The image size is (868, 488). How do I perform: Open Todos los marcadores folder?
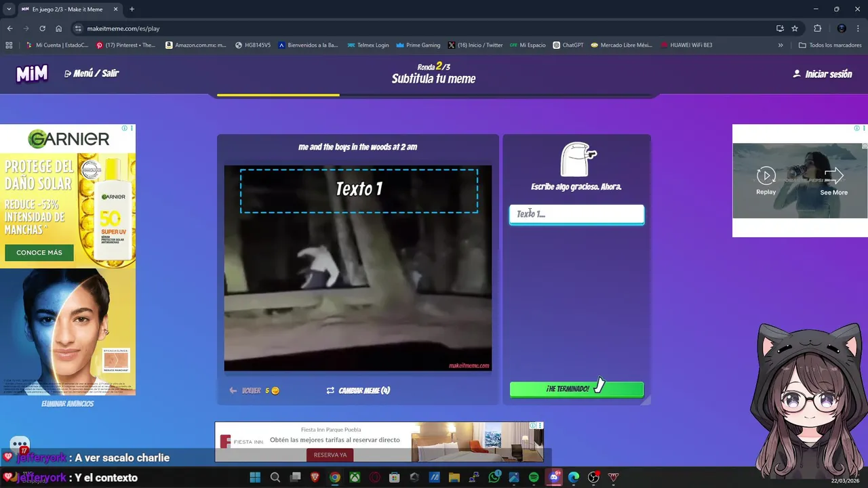(830, 45)
